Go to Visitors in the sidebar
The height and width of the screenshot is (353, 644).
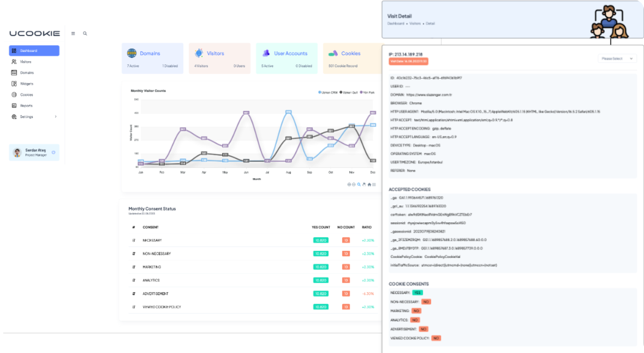click(26, 62)
